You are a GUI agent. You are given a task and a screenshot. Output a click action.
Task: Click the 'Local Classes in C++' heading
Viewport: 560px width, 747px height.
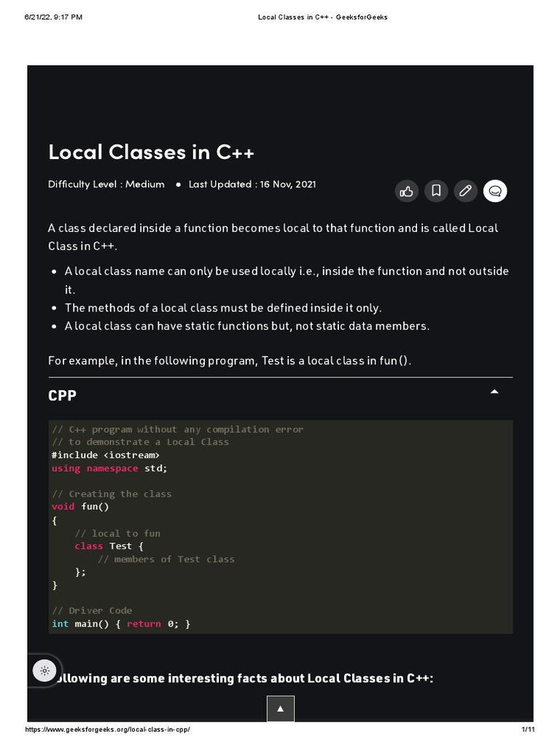pyautogui.click(x=152, y=152)
